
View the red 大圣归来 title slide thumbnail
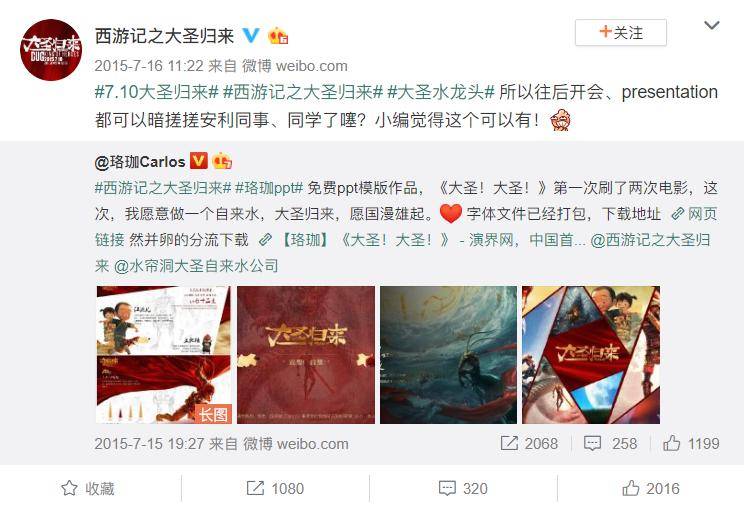[306, 354]
